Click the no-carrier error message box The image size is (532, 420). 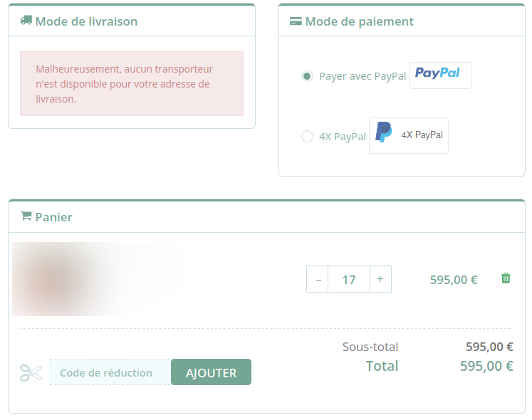(x=132, y=84)
